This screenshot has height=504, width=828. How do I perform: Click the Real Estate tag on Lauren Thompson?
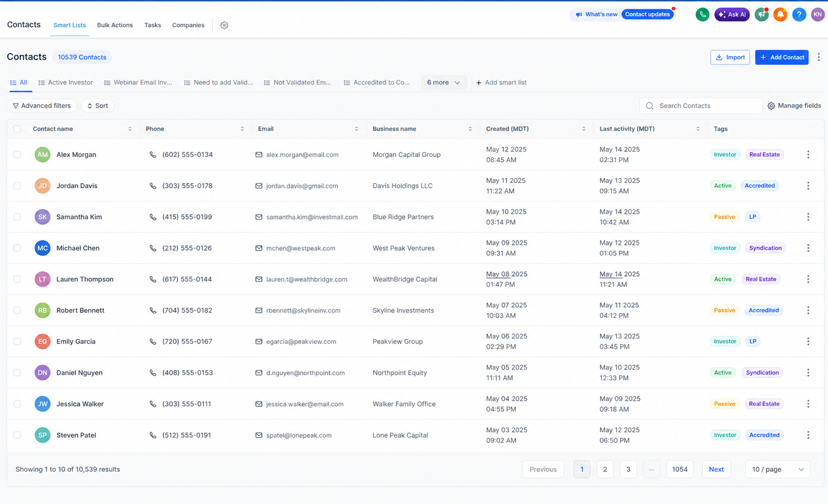point(761,279)
